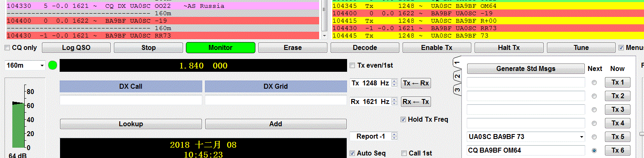Toggle the Menus checkbox
Viewport: 644px width, 158px height.
621,48
